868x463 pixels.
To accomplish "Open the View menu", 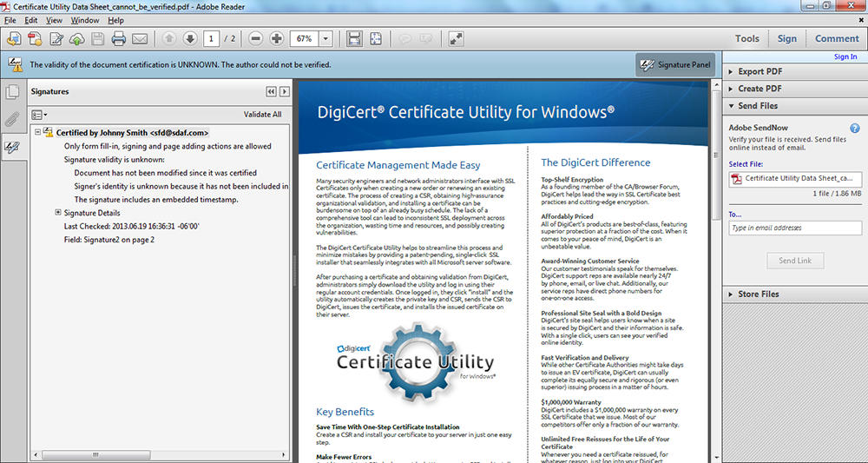I will [54, 21].
